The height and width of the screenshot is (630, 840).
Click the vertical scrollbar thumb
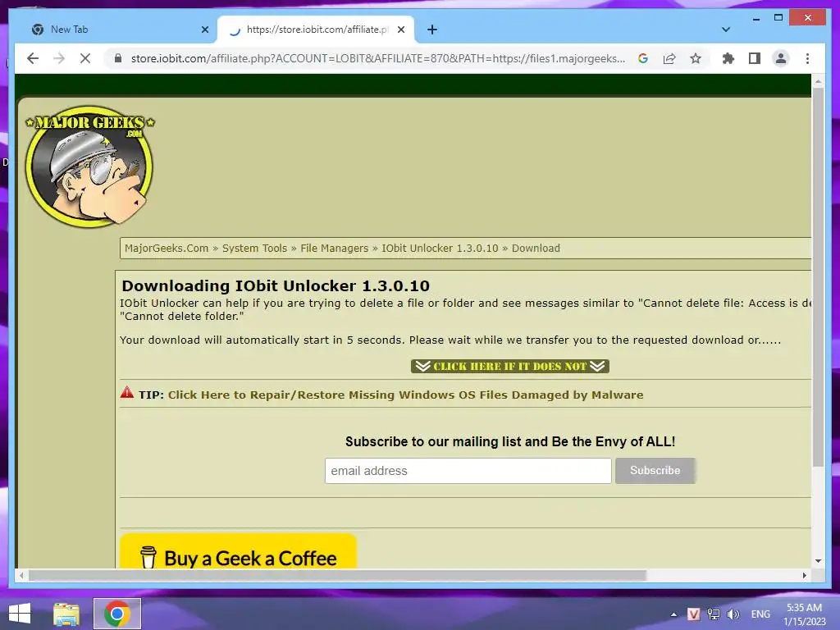click(x=818, y=276)
